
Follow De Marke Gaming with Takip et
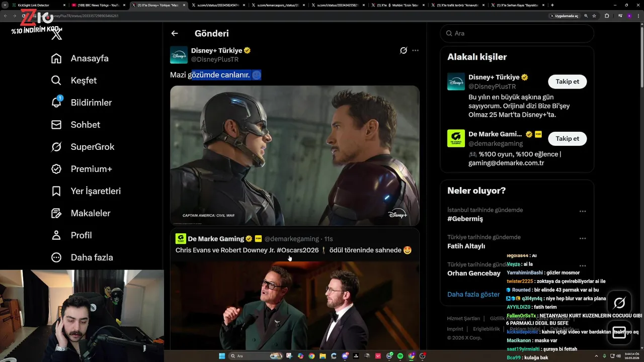point(567,138)
